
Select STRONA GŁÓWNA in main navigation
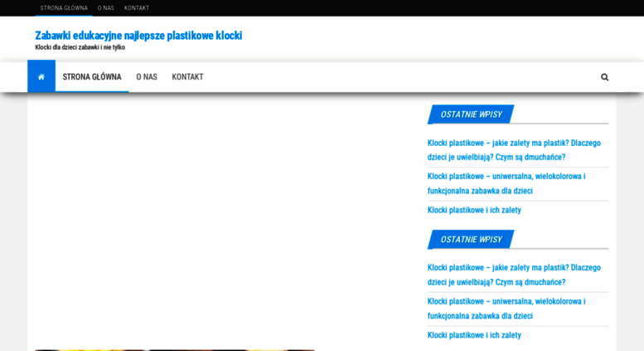pos(92,77)
